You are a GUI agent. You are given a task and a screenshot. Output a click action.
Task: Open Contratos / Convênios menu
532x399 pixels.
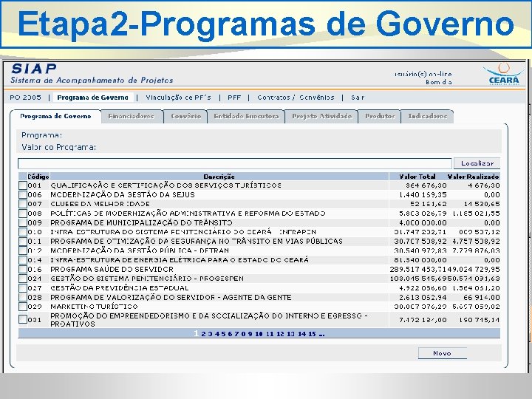296,98
